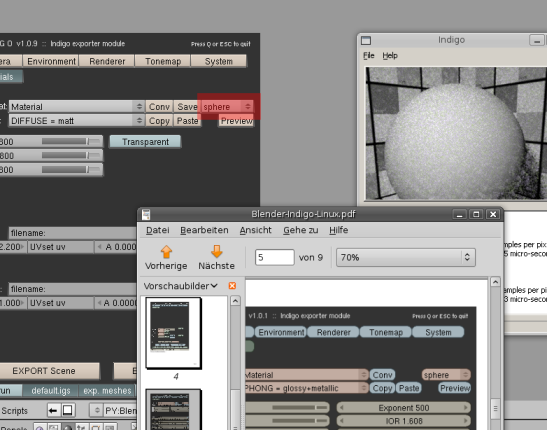Screen dimensions: 547x430
Task: Click the 2.200 numeric field
Action: tap(13, 247)
